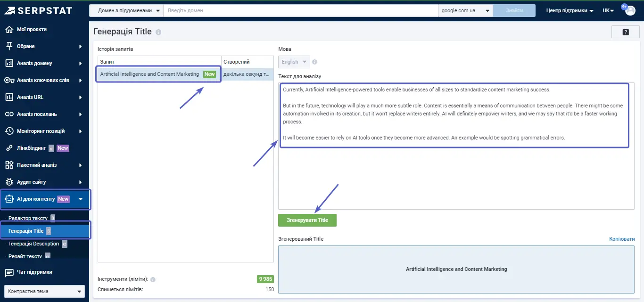Click the 9 985 limits badge
The image size is (644, 302).
265,279
